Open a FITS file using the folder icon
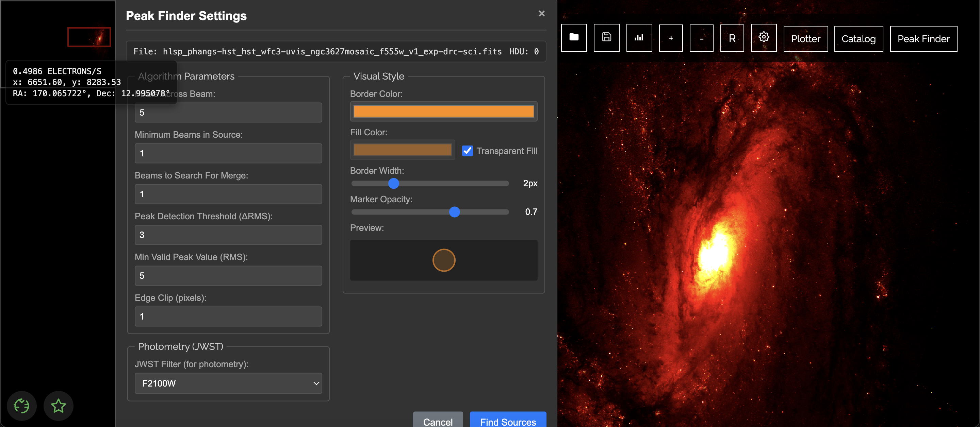 [574, 38]
